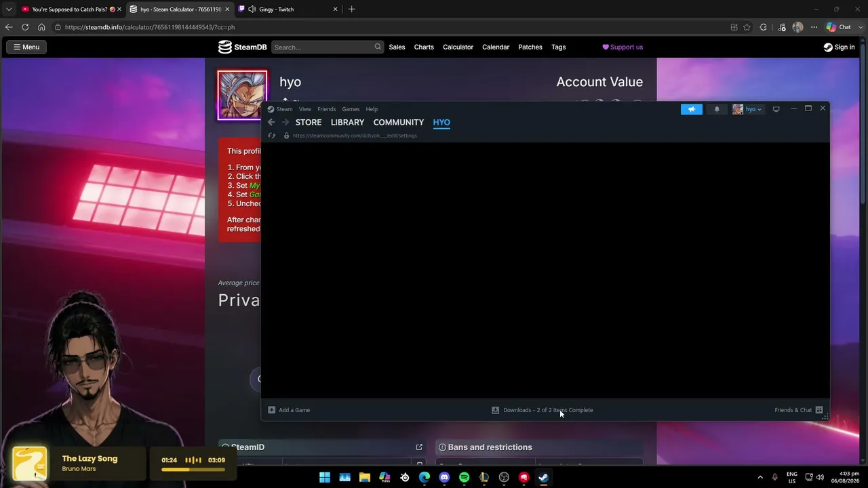
Task: Go back in the Edge browser
Action: (x=9, y=27)
